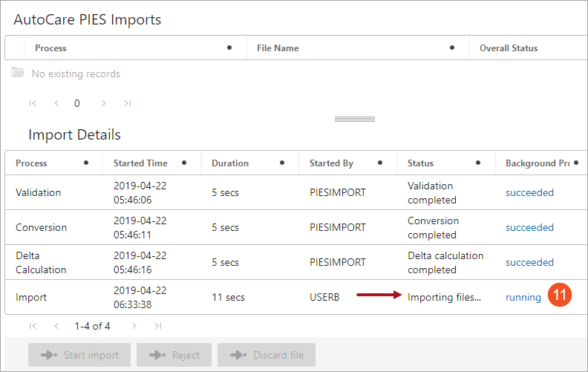Open Status column menu dot
The image size is (588, 372).
(478, 163)
